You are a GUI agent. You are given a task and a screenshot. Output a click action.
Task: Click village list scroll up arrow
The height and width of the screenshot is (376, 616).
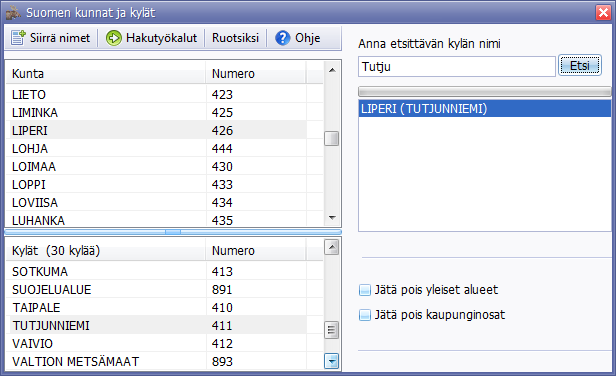click(332, 247)
